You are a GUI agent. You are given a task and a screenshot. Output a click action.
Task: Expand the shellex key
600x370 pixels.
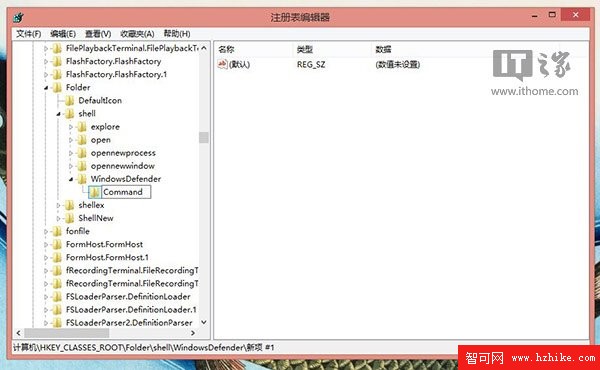(58, 205)
